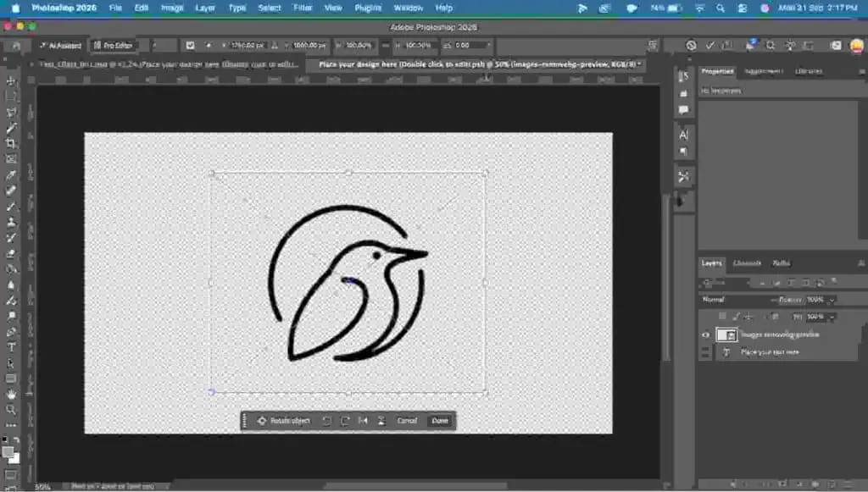The image size is (868, 492).
Task: Open the Plugins menu
Action: 368,8
